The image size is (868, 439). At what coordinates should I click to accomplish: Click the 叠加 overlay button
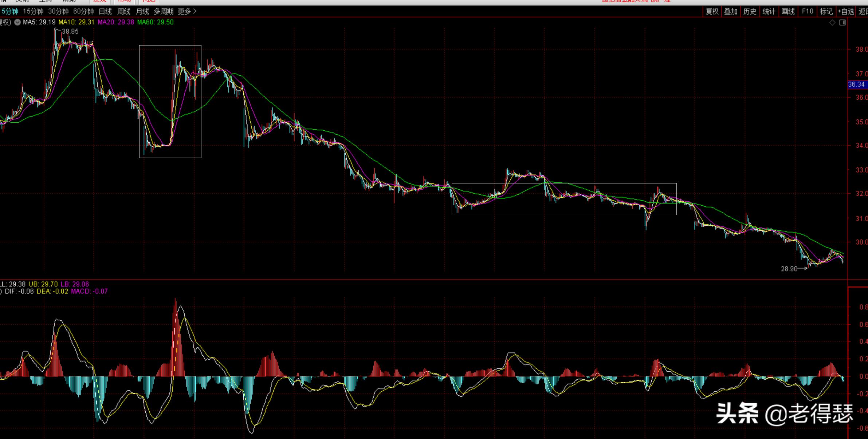[731, 12]
